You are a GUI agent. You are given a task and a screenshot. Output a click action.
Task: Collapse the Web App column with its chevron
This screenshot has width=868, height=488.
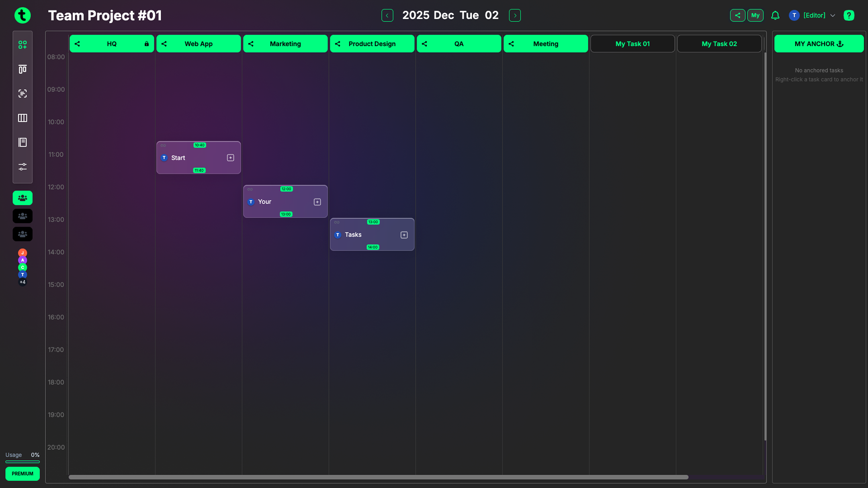pos(164,44)
